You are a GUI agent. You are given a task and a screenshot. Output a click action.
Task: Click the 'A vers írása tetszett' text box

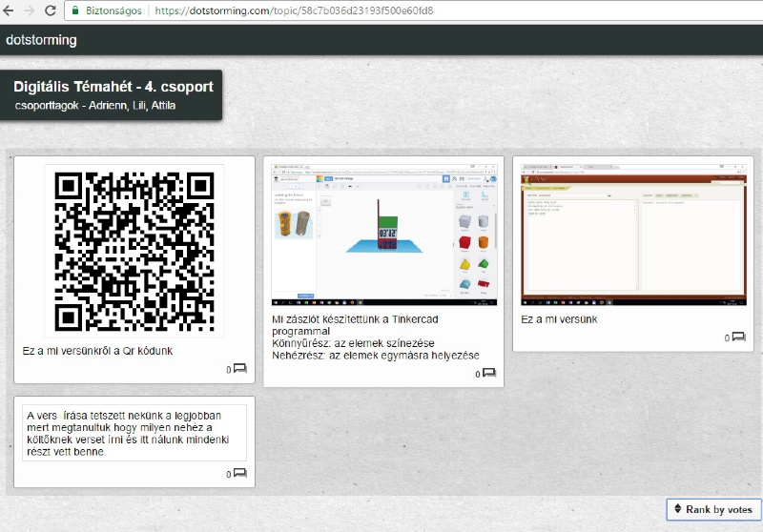pyautogui.click(x=134, y=433)
